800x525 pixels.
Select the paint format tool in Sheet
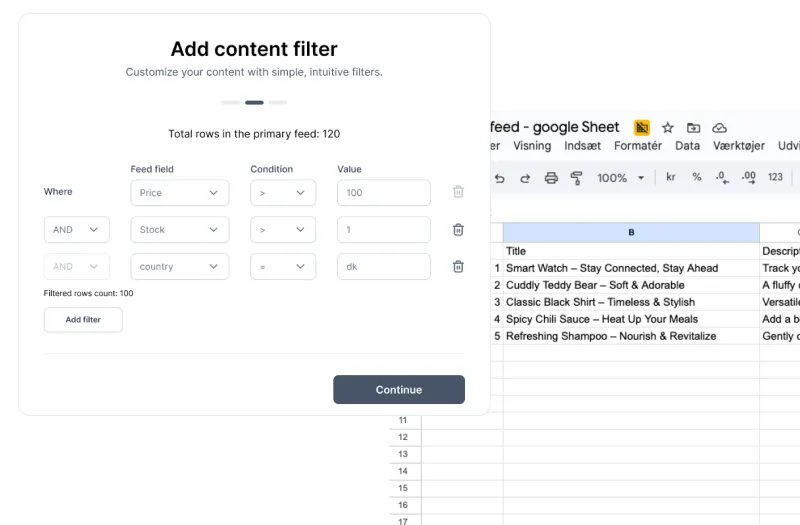click(x=577, y=178)
